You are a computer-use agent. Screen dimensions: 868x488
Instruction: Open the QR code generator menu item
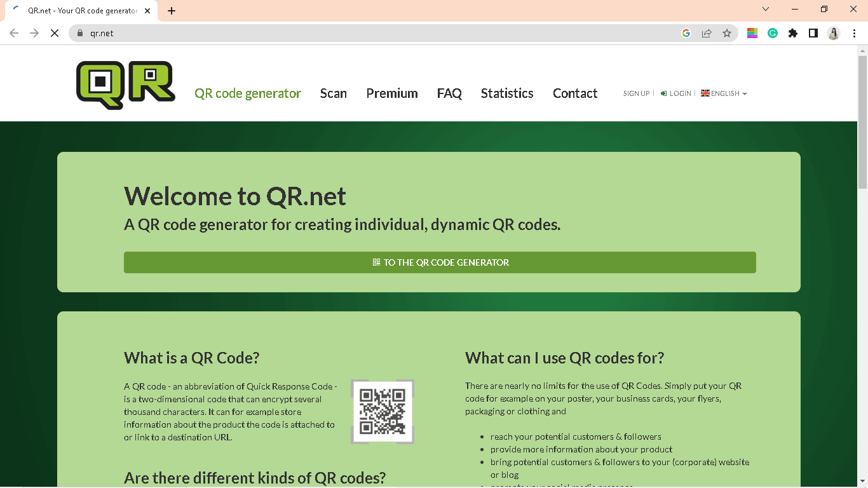tap(248, 93)
